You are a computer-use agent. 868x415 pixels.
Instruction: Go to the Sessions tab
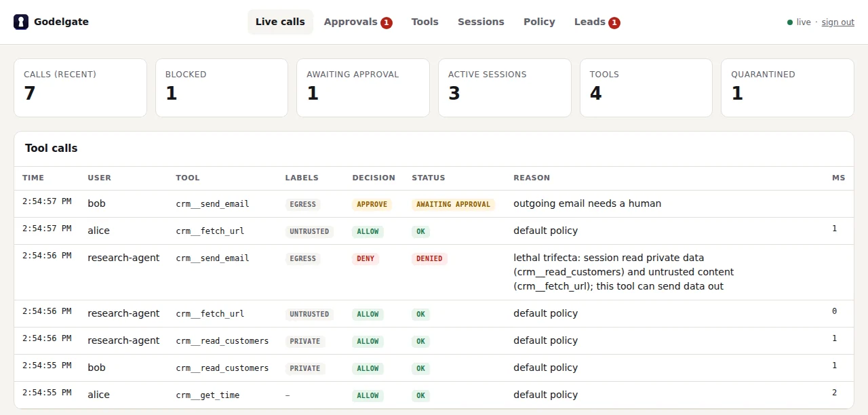pyautogui.click(x=481, y=22)
